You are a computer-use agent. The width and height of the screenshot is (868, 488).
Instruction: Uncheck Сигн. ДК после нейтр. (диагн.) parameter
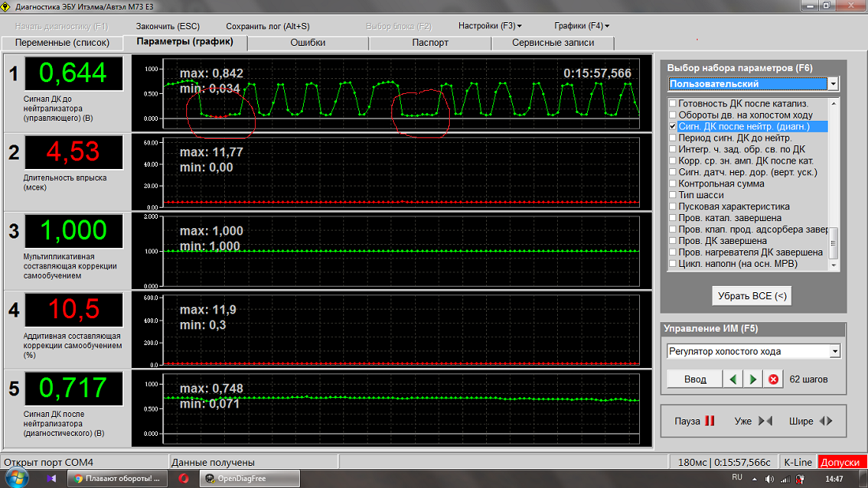point(672,126)
